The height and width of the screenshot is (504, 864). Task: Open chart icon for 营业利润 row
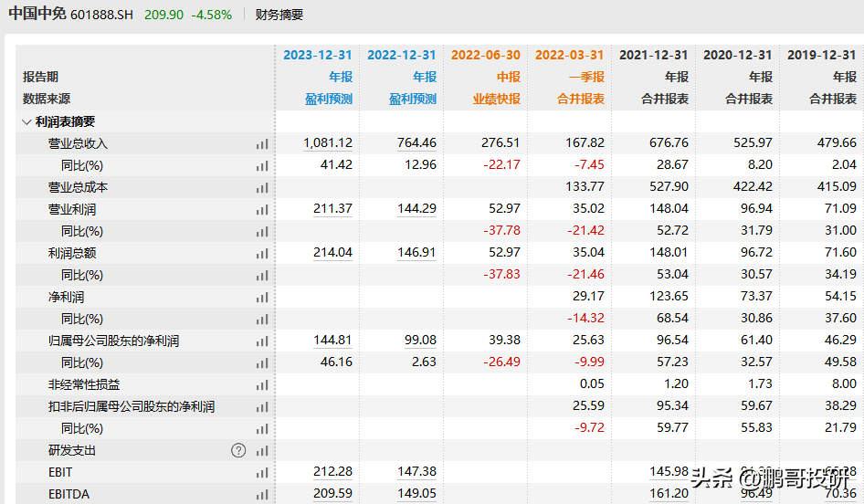262,210
